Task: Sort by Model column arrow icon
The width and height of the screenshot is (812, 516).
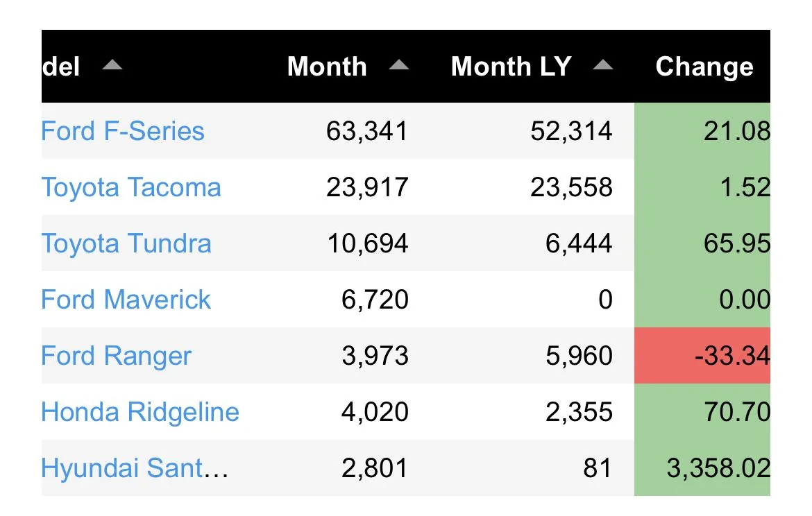Action: pos(112,65)
